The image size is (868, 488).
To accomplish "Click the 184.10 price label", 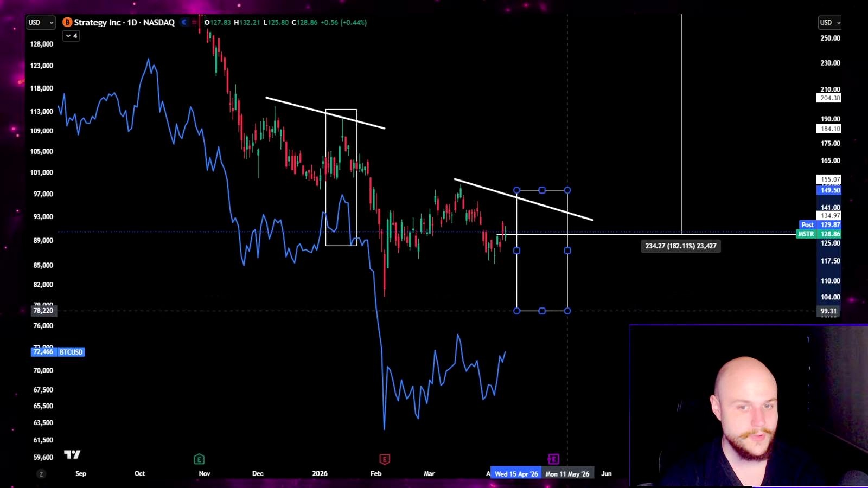I will coord(829,129).
